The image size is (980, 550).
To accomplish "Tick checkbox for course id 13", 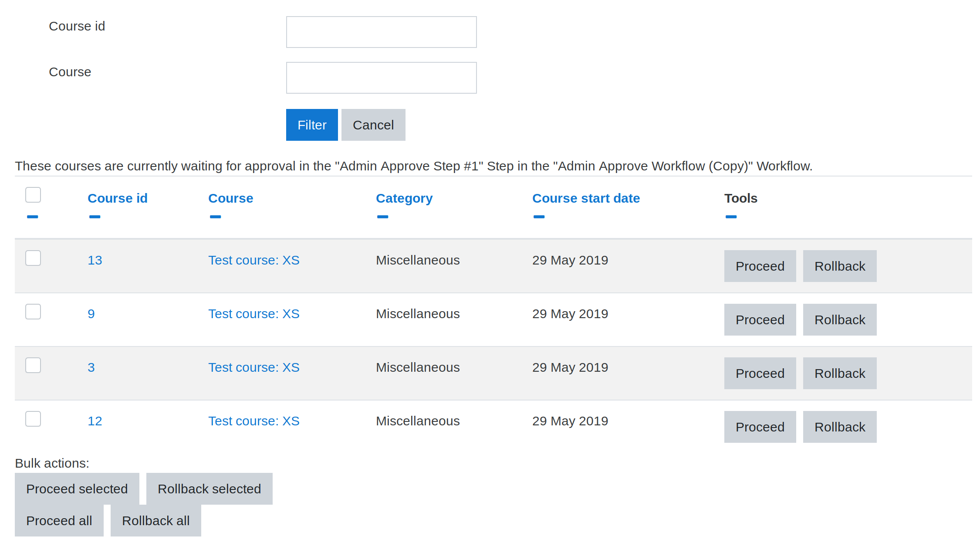I will click(x=33, y=258).
